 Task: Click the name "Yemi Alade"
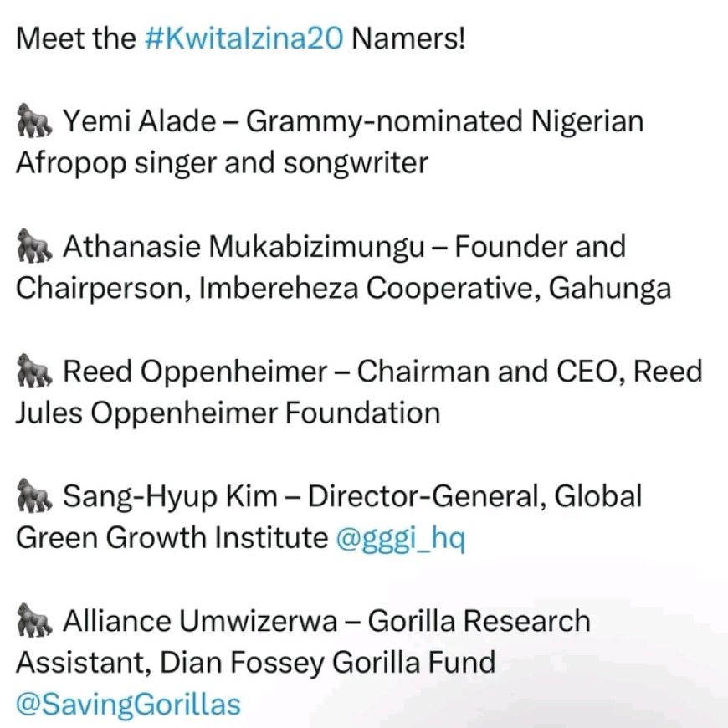(x=139, y=123)
